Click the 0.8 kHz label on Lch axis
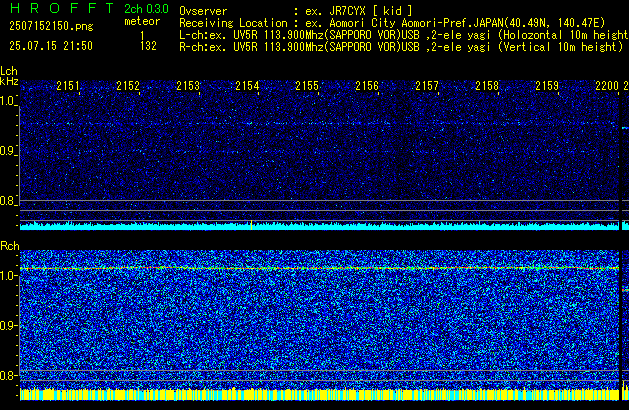629x410 pixels. (8, 201)
